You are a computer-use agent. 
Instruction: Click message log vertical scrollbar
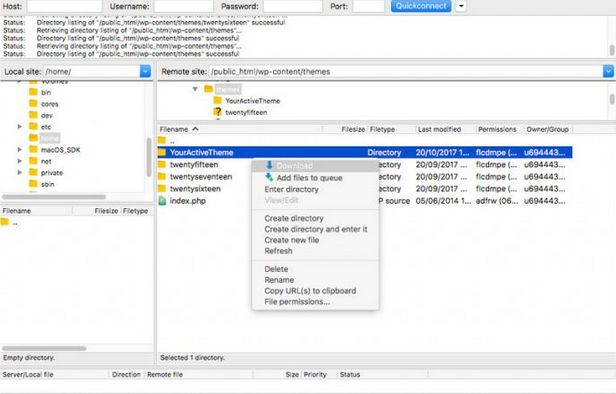(612, 50)
